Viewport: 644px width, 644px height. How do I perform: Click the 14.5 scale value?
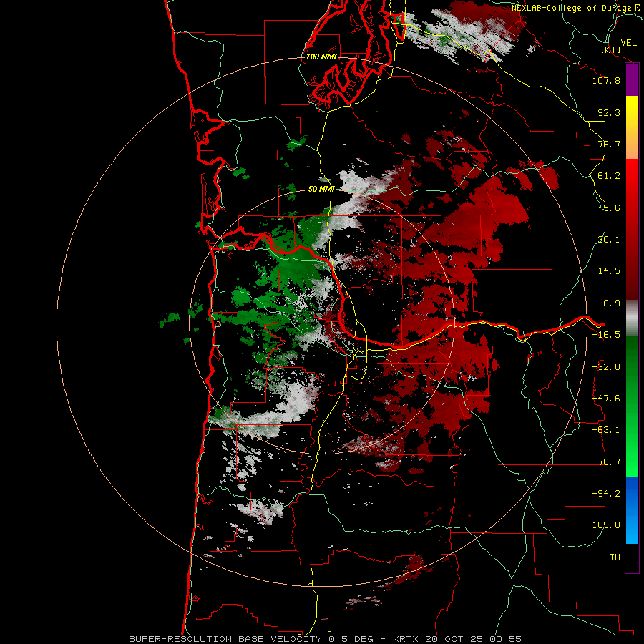[x=609, y=271]
